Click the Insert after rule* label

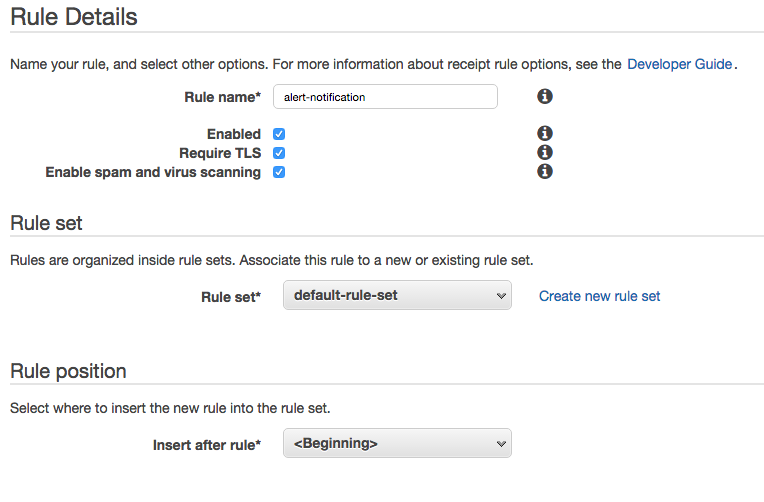click(x=207, y=445)
